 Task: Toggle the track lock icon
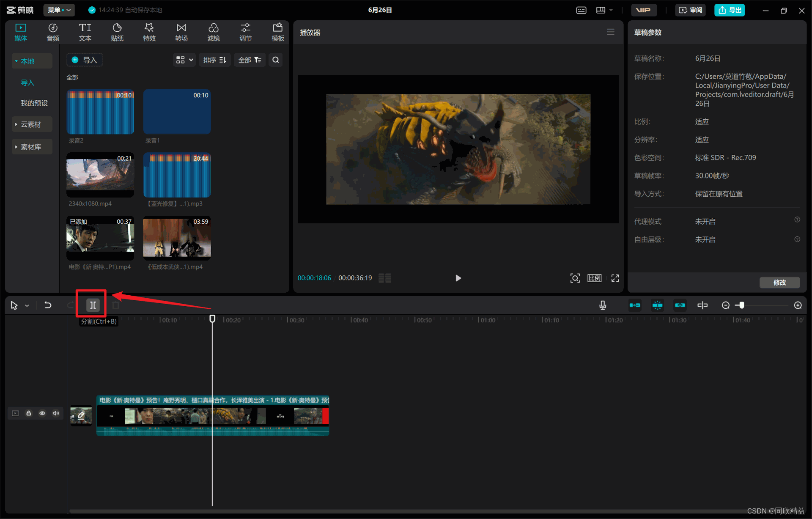point(29,413)
